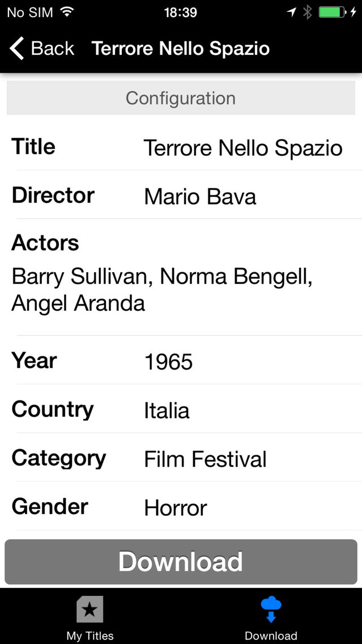Screen dimensions: 362x644
Task: Click the gray Download button
Action: pos(181,561)
